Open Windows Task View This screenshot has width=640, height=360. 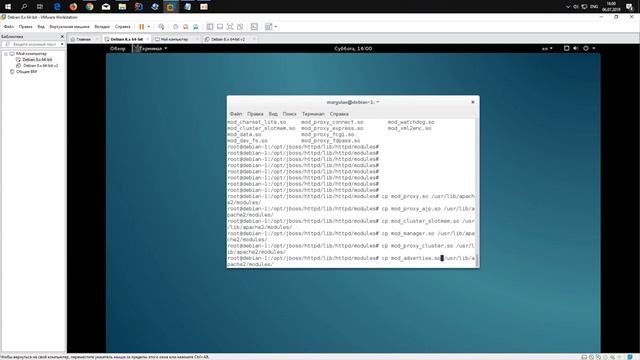(40, 7)
